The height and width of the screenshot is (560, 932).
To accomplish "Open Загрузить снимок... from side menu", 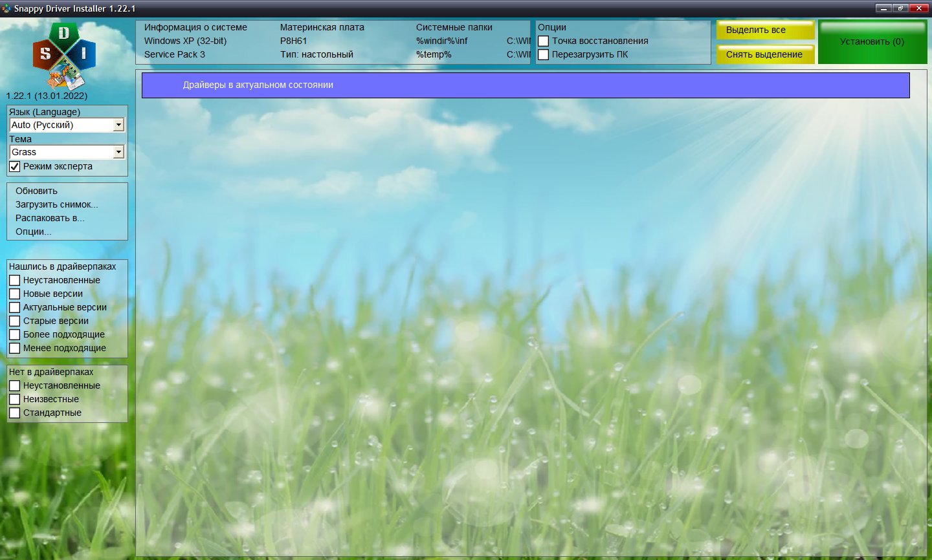I will tap(57, 205).
